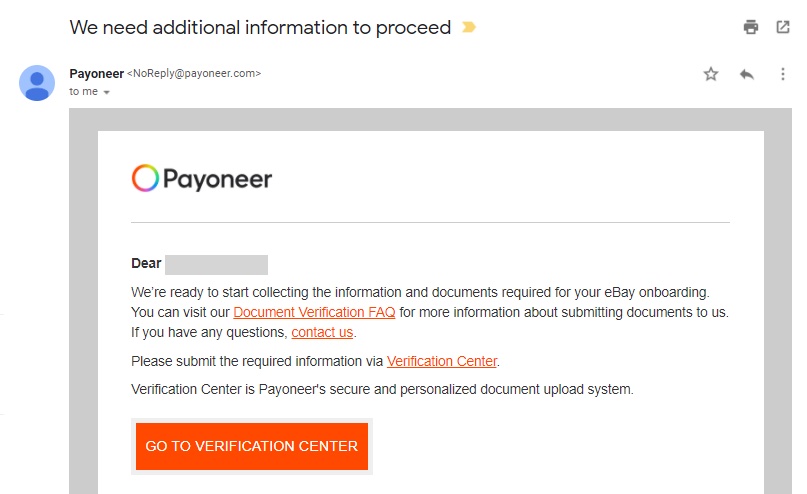Click the sentence about eBay onboarding
Viewport: 807px width, 494px height.
[x=420, y=292]
